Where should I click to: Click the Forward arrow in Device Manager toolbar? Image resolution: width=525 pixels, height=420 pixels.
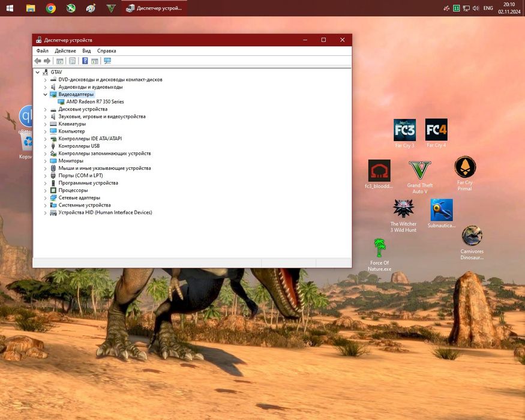(x=47, y=61)
